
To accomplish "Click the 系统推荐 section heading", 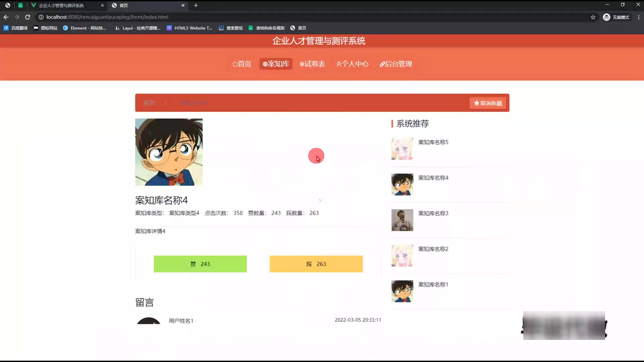I will [x=413, y=124].
